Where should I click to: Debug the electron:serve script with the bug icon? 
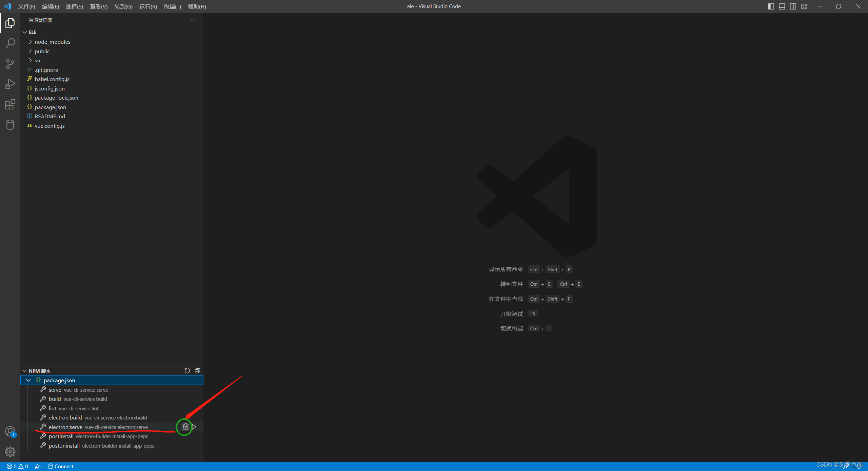click(x=185, y=427)
